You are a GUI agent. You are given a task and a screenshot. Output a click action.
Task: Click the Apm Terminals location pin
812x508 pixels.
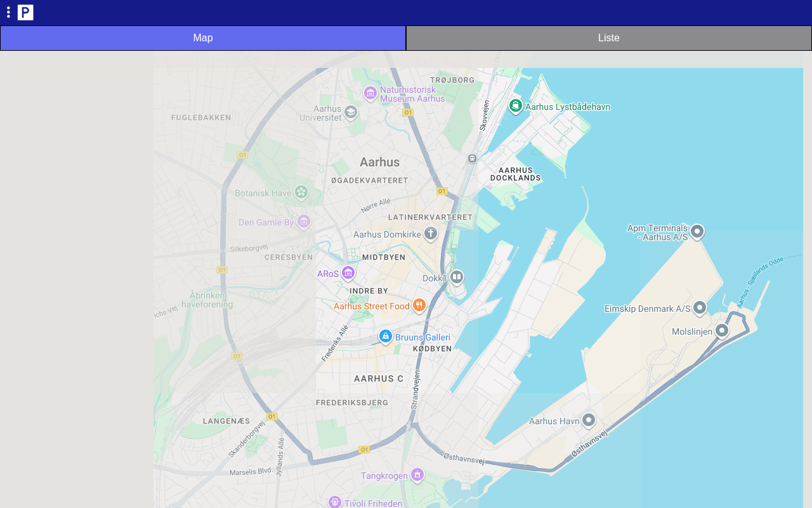pos(697,231)
